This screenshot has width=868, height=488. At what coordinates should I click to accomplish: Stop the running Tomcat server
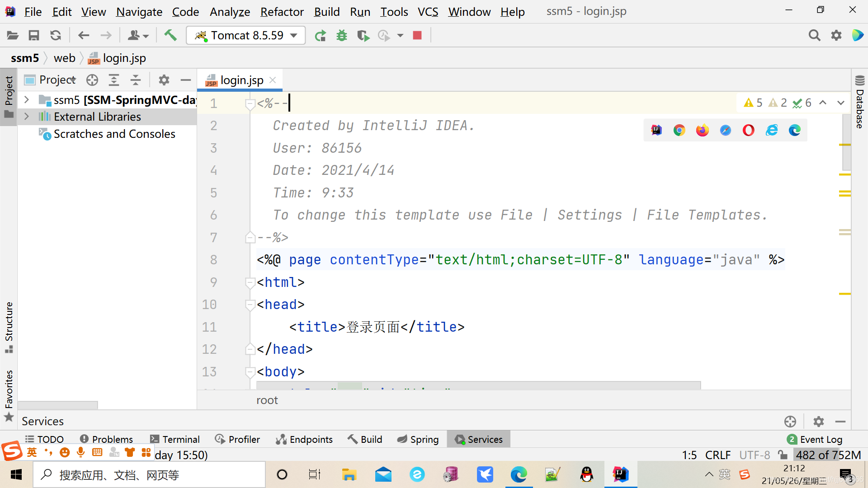[x=417, y=35]
